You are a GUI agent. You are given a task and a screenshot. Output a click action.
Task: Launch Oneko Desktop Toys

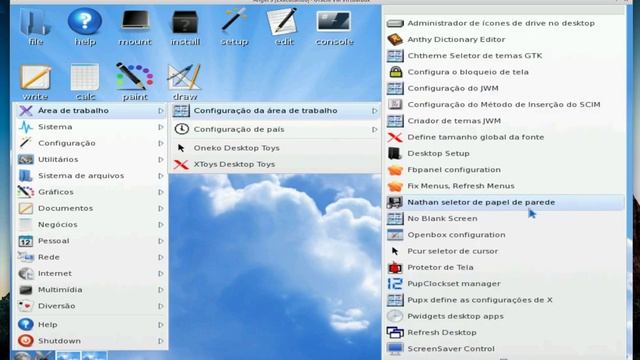coord(275,148)
